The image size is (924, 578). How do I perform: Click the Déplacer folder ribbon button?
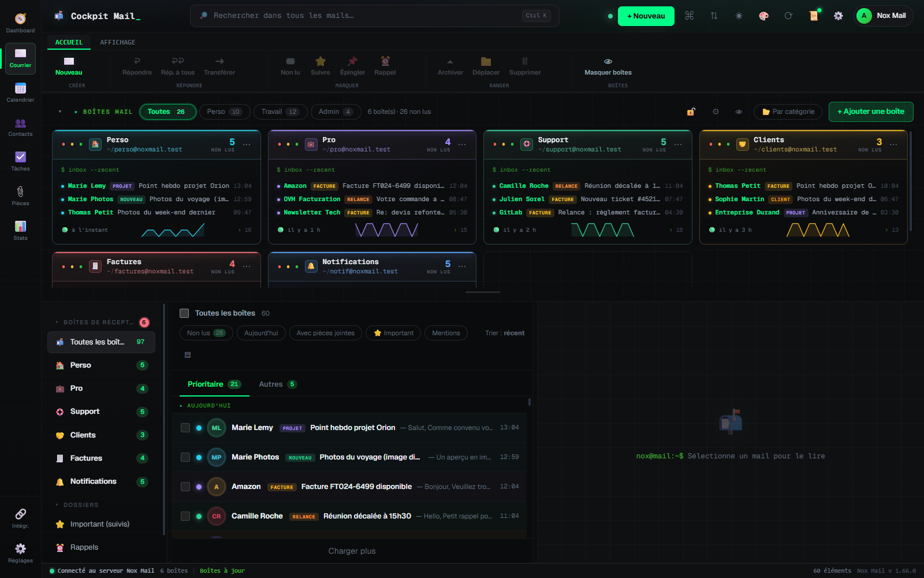pyautogui.click(x=486, y=66)
